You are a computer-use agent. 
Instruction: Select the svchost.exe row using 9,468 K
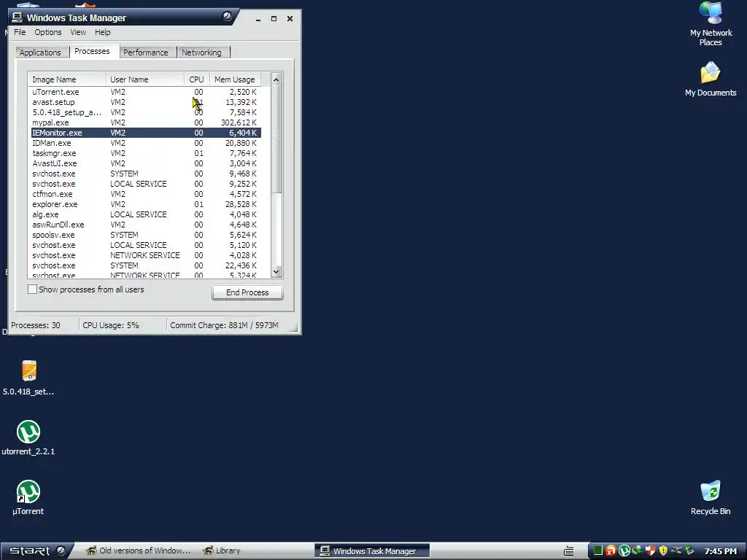[146, 174]
